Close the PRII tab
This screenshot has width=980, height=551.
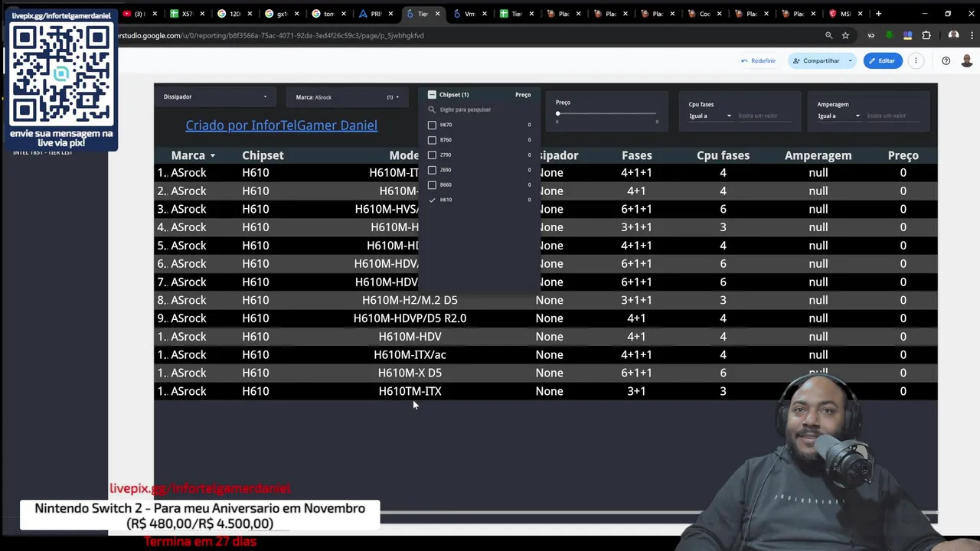pyautogui.click(x=390, y=14)
